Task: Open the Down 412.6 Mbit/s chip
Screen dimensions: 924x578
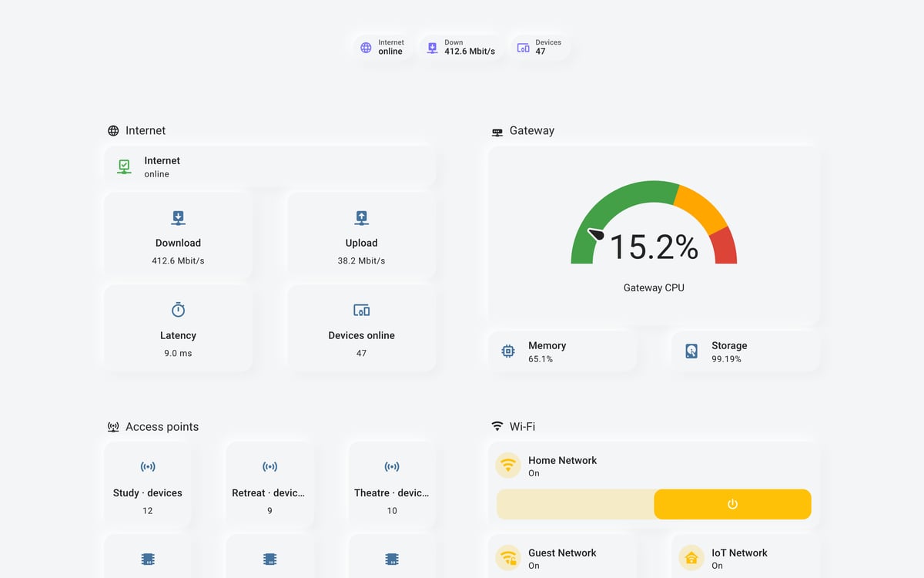Action: coord(461,48)
